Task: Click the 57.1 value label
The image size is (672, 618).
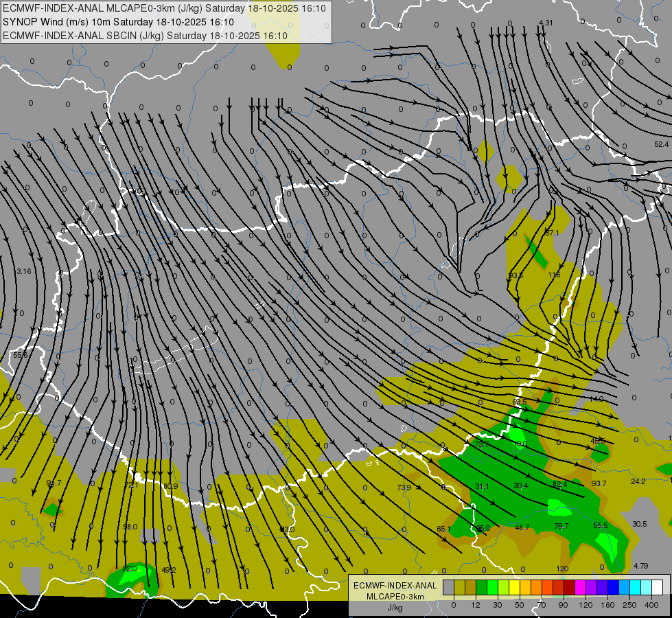Action: pos(552,233)
